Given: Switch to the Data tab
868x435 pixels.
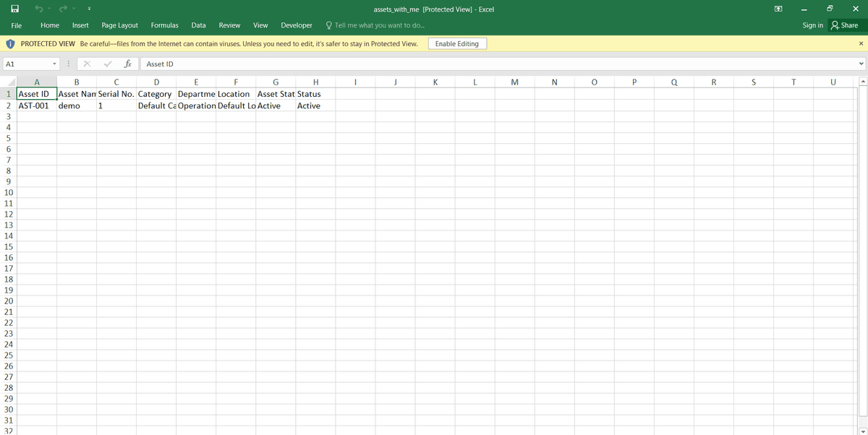Looking at the screenshot, I should 198,25.
